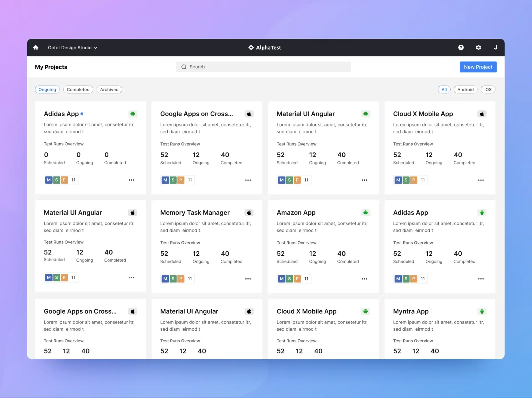The width and height of the screenshot is (532, 398).
Task: Go to the home icon
Action: (x=36, y=48)
